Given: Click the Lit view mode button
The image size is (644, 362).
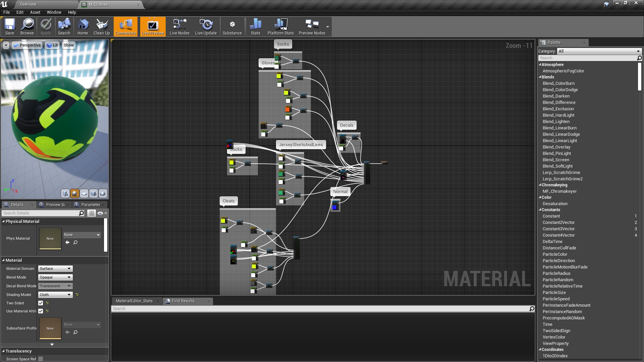Looking at the screenshot, I should [52, 45].
